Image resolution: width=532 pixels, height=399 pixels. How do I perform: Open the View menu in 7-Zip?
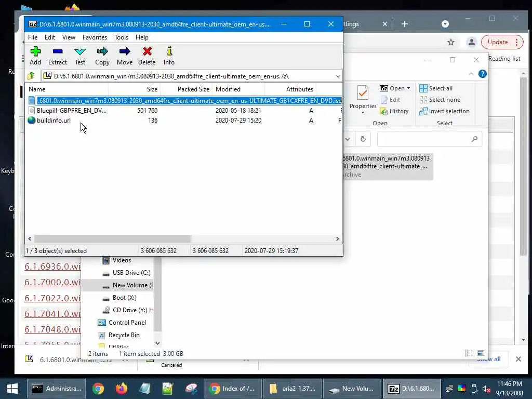[69, 37]
